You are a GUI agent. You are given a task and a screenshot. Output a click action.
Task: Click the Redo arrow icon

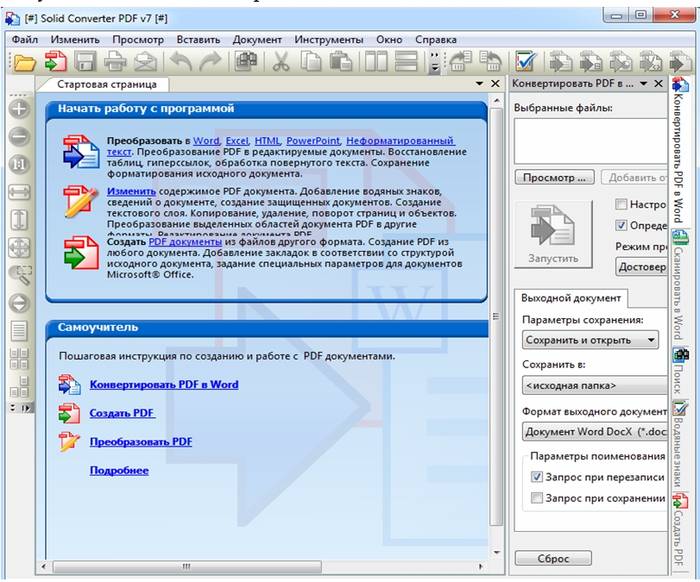click(210, 61)
